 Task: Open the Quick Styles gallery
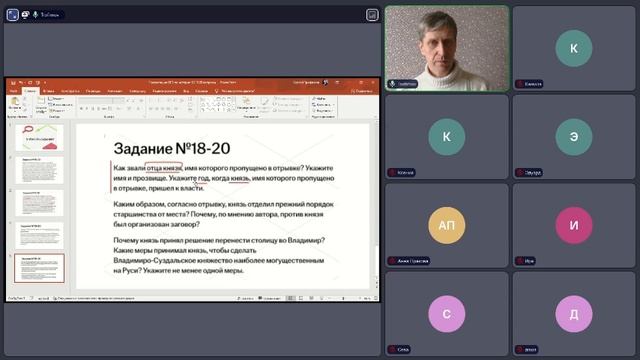264,104
